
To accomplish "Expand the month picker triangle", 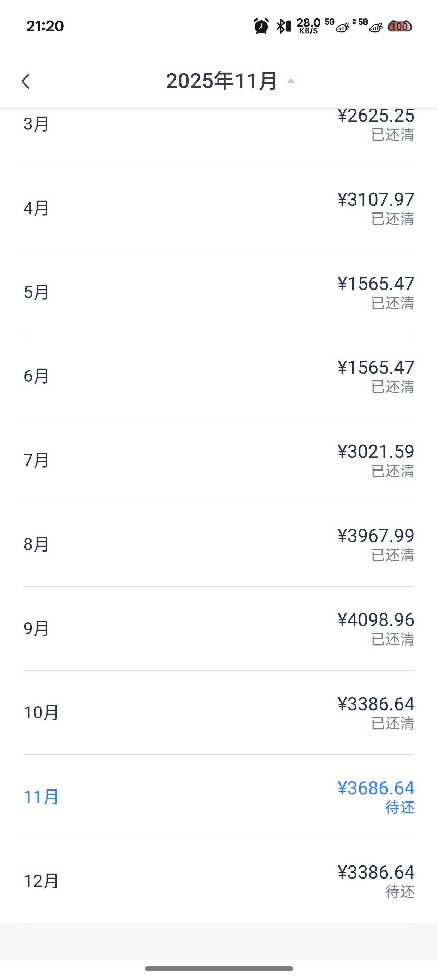I will pyautogui.click(x=291, y=81).
